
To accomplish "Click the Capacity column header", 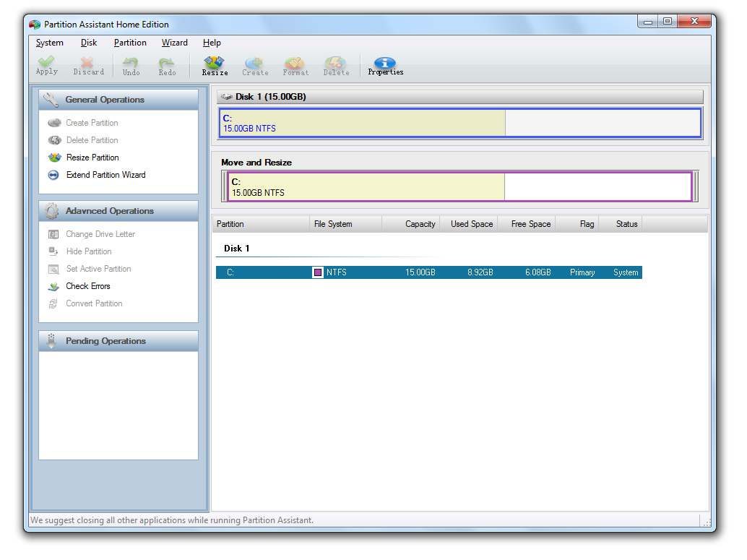I will [x=410, y=224].
